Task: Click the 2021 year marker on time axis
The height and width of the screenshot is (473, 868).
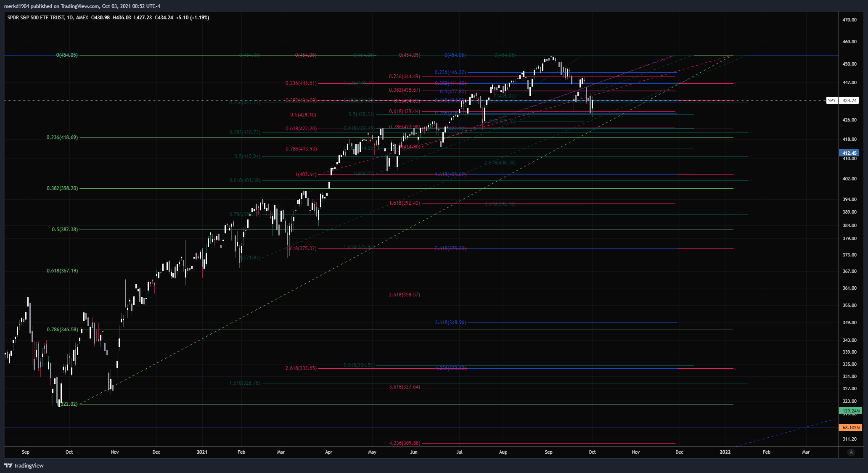Action: (x=202, y=452)
